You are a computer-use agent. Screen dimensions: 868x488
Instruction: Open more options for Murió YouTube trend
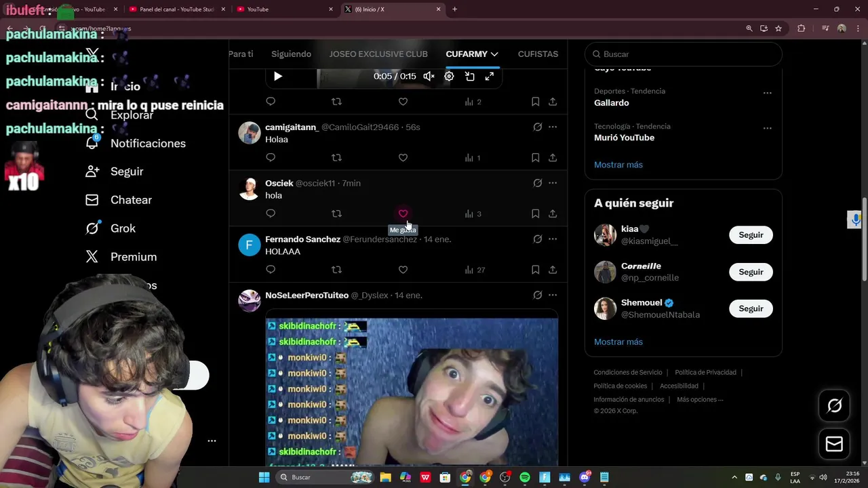[x=767, y=128]
